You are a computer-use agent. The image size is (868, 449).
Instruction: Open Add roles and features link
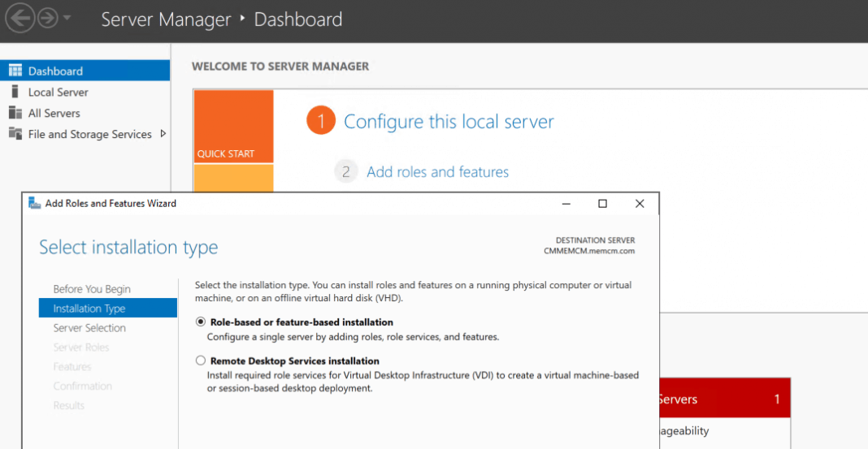(x=437, y=172)
